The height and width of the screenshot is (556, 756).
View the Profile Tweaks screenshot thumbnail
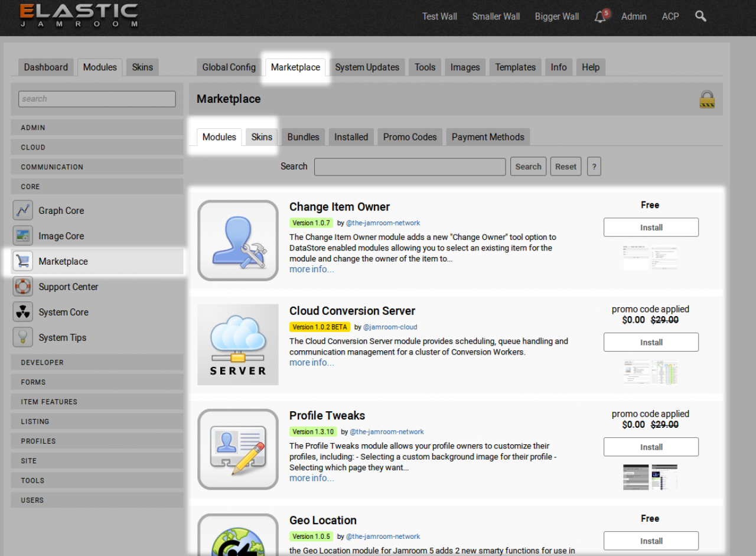click(x=636, y=477)
